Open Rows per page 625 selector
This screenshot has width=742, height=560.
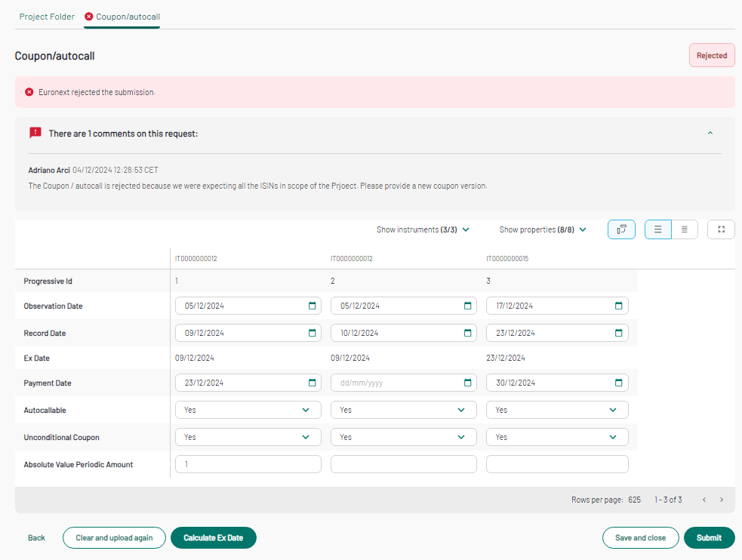634,500
